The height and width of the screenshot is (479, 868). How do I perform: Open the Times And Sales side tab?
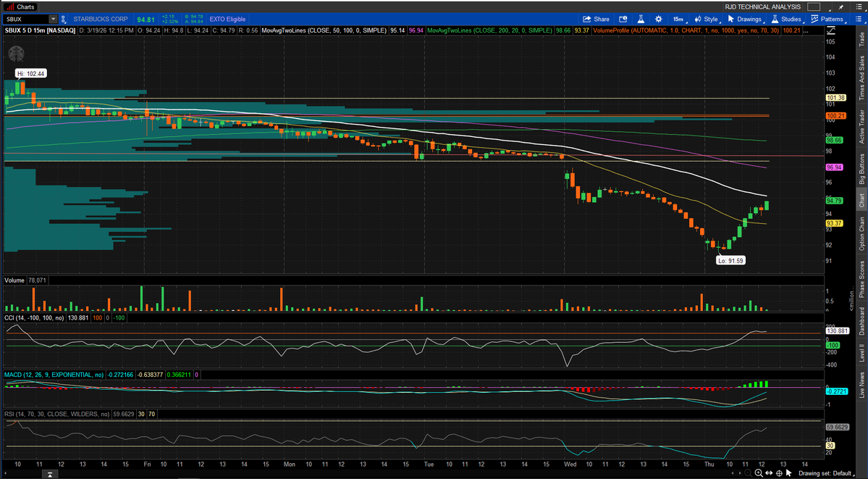pos(861,77)
